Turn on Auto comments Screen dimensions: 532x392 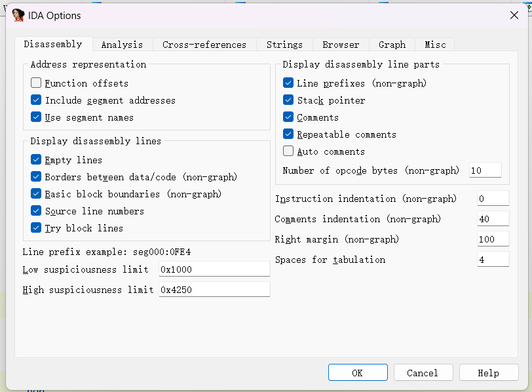click(x=288, y=151)
